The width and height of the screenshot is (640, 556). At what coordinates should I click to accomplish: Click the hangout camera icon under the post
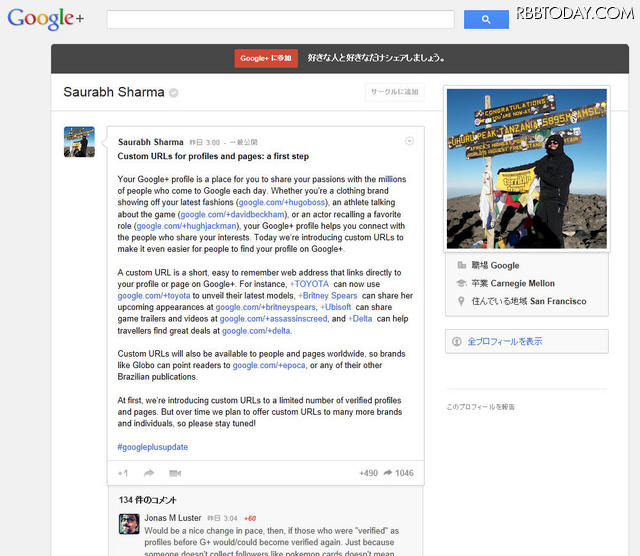tap(175, 473)
